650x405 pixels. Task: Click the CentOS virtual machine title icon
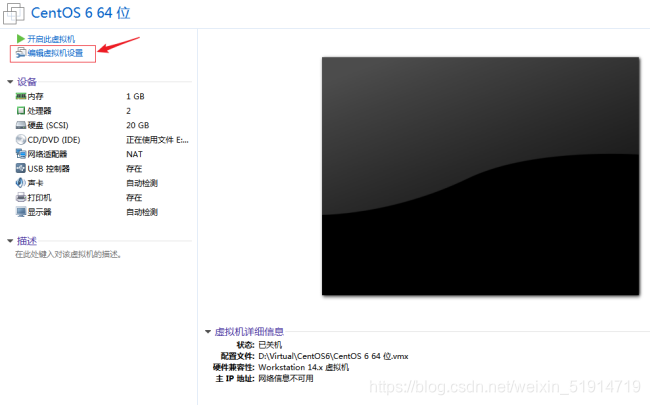(x=14, y=13)
